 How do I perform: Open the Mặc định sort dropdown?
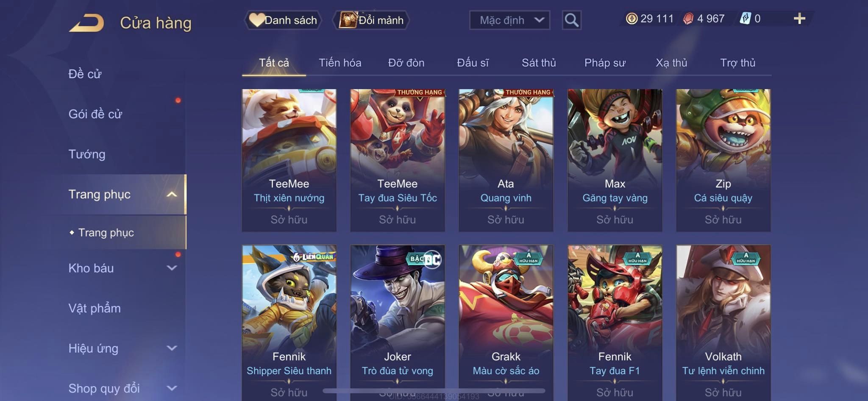coord(509,20)
